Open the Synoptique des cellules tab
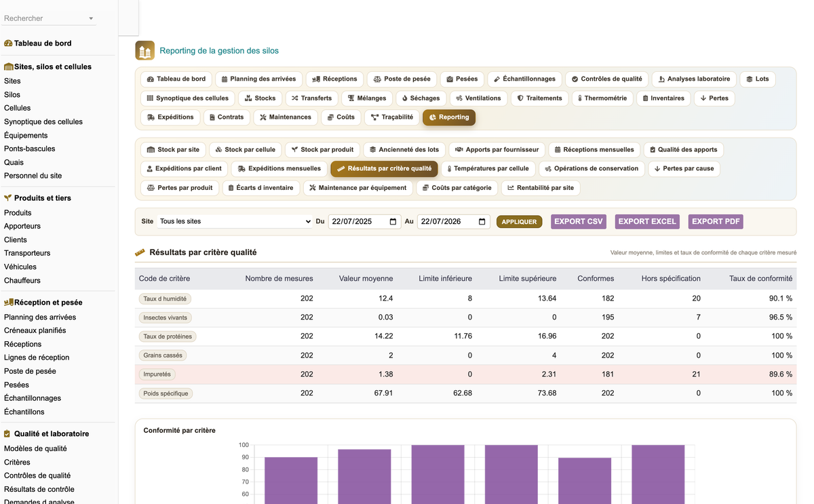 pyautogui.click(x=188, y=98)
